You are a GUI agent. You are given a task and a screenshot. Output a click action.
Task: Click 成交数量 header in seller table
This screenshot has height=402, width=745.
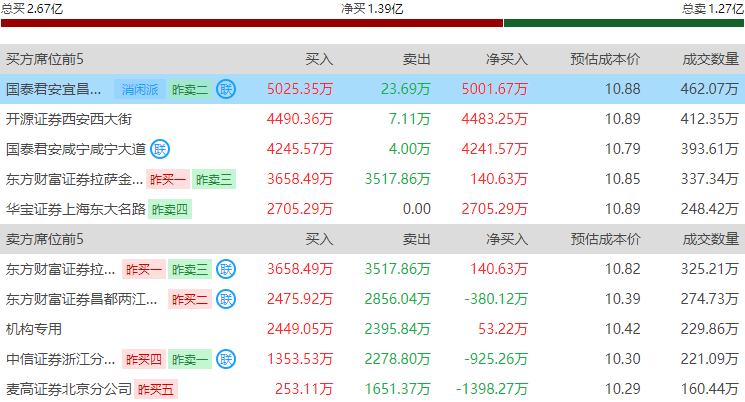click(710, 239)
